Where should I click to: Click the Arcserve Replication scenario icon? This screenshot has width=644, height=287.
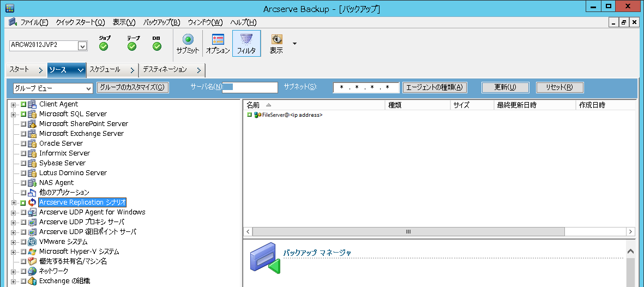pyautogui.click(x=32, y=202)
